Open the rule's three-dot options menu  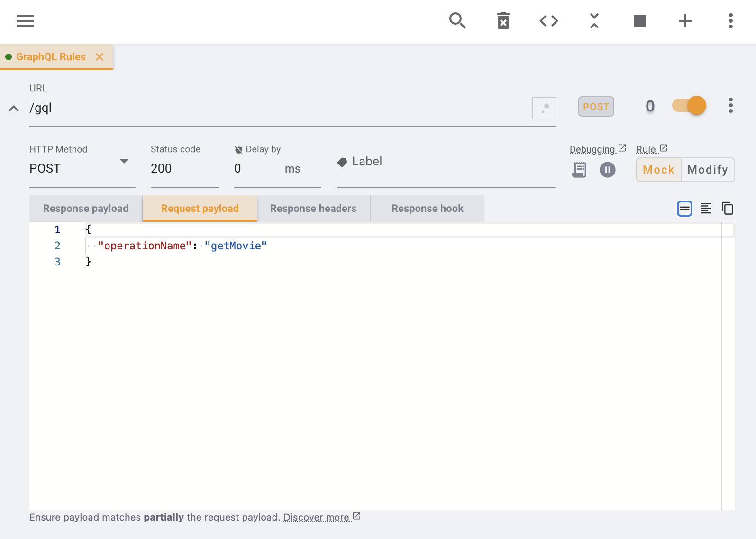point(730,105)
